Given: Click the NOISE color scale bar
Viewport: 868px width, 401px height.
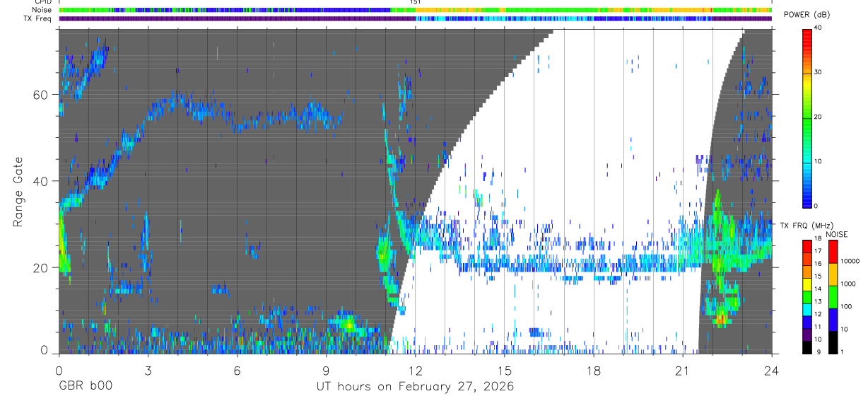Looking at the screenshot, I should pos(833,296).
